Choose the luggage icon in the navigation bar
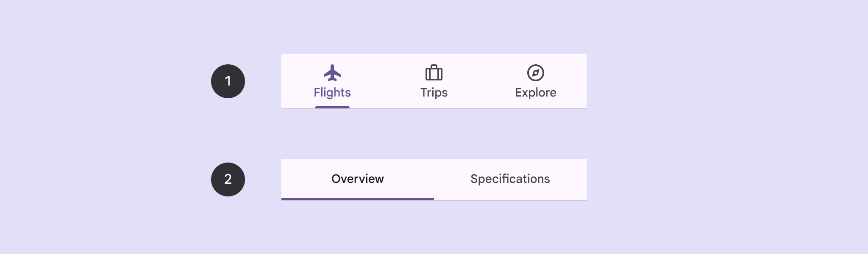This screenshot has width=868, height=254. pos(434,73)
